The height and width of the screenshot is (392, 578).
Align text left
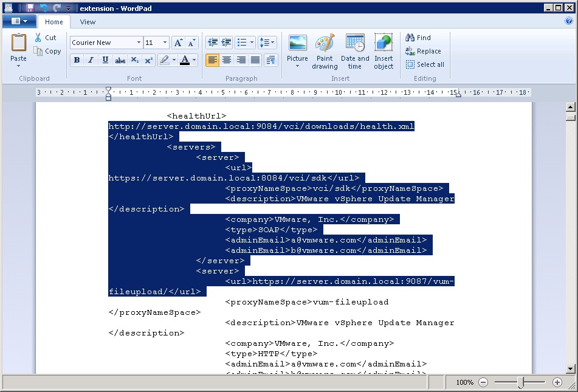click(212, 60)
